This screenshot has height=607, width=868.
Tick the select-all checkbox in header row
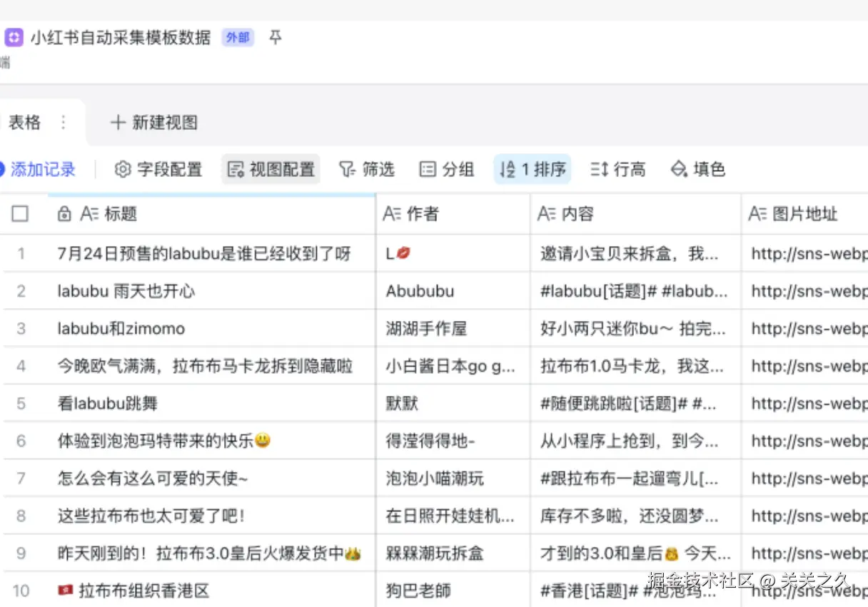click(20, 213)
